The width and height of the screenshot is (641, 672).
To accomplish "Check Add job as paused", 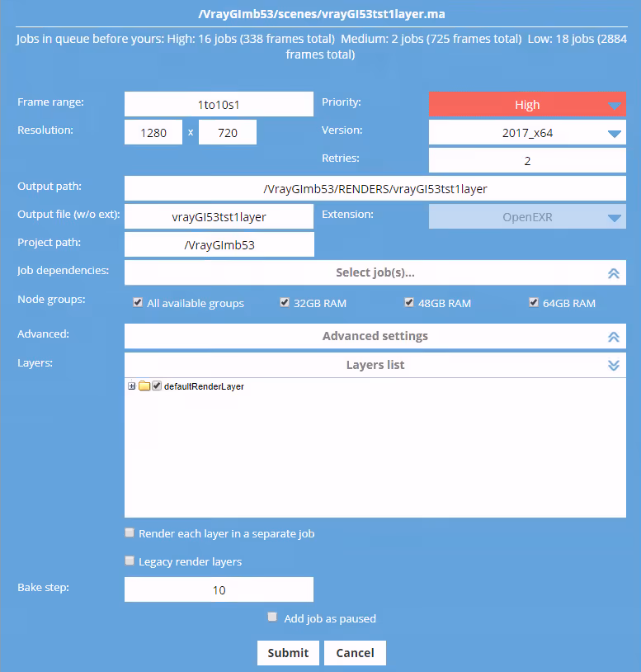I will click(272, 618).
